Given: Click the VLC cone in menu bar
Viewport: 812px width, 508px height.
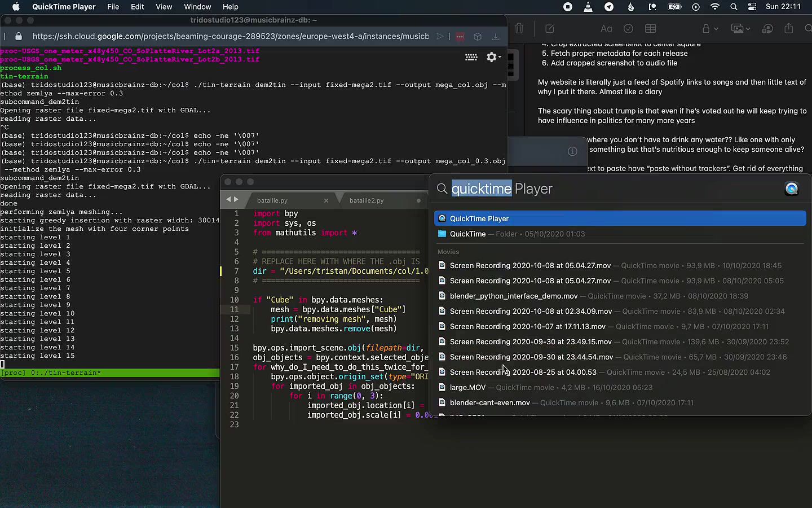Looking at the screenshot, I should click(x=588, y=7).
